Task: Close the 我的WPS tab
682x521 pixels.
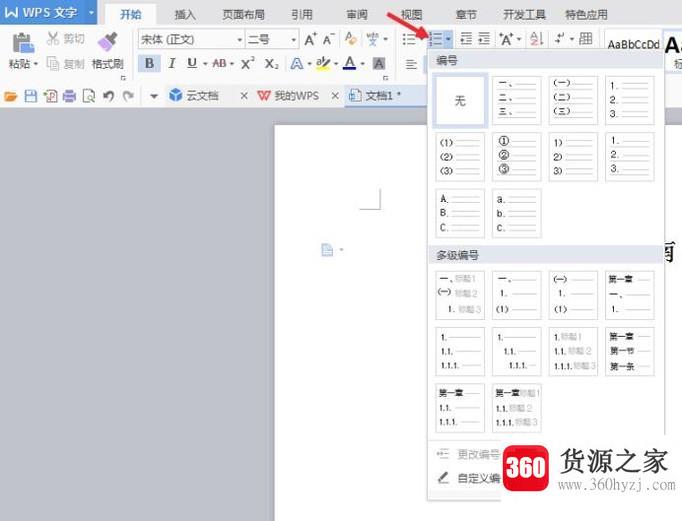Action: 334,96
